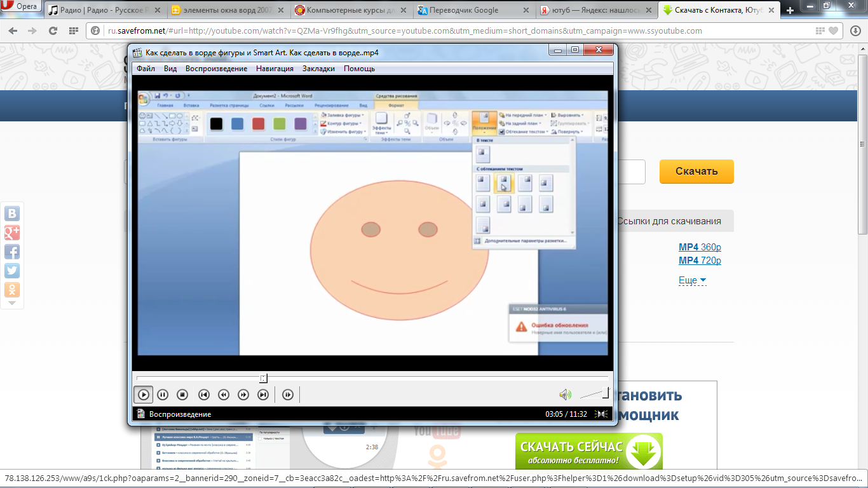The width and height of the screenshot is (868, 488).
Task: Share via the Facebook icon
Action: 12,252
